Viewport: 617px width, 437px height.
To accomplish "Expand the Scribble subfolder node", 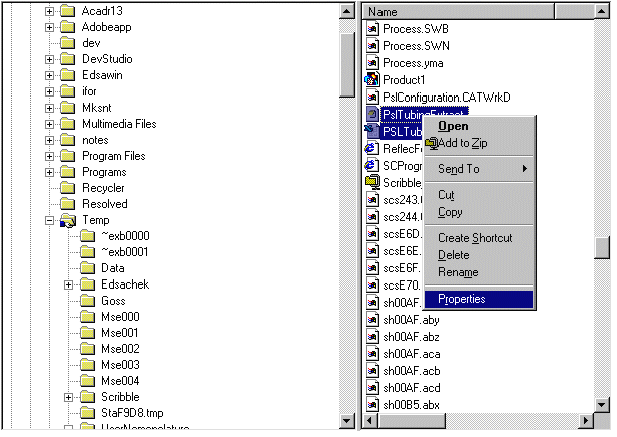I will (x=69, y=397).
